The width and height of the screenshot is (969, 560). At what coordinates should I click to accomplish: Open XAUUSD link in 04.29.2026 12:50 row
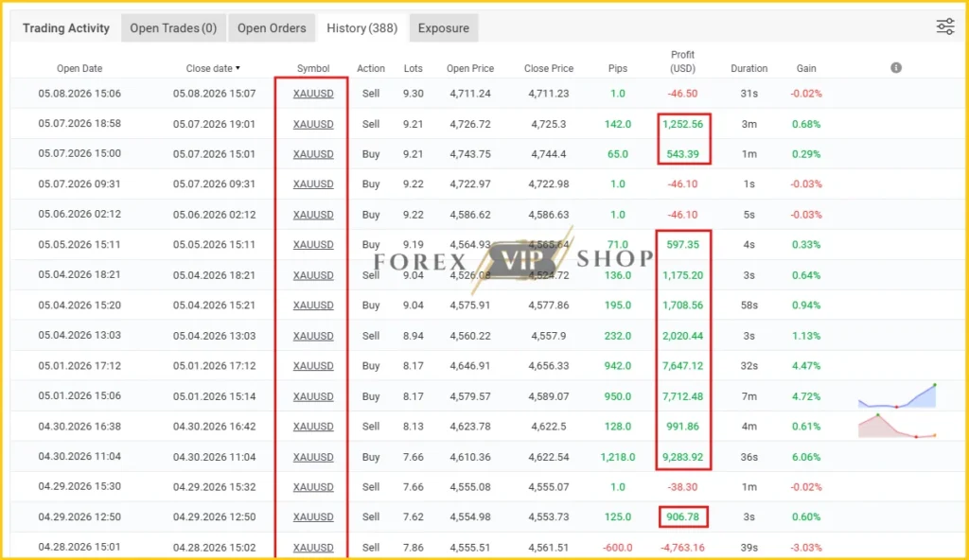coord(313,516)
